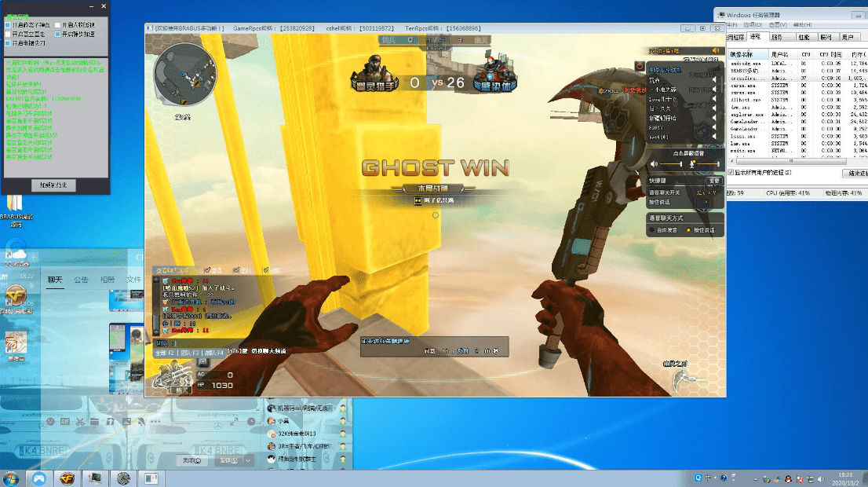
Task: Toggle the checked second-row right checkbox
Action: click(x=57, y=35)
